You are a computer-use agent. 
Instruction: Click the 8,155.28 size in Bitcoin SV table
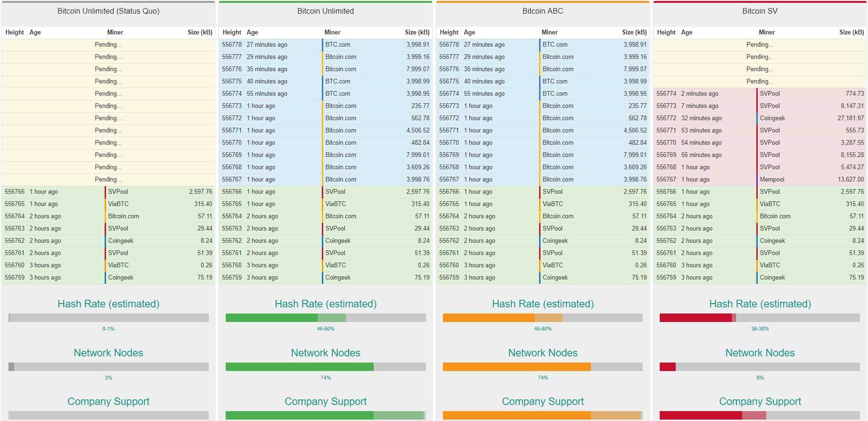(x=852, y=155)
